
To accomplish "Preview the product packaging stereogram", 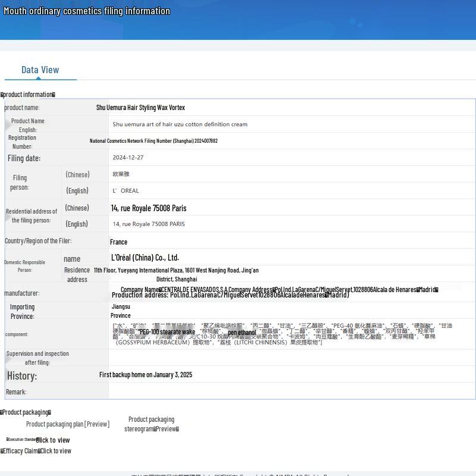I will pyautogui.click(x=151, y=424).
